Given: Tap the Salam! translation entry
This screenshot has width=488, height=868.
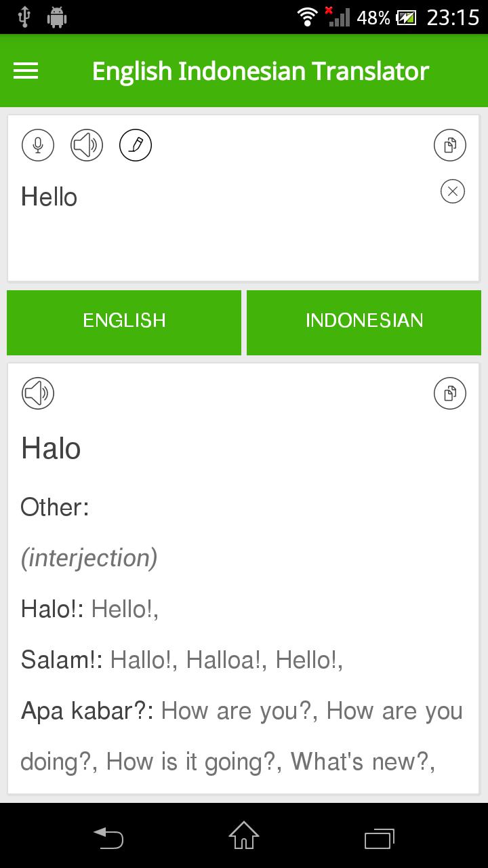Looking at the screenshot, I should click(62, 660).
